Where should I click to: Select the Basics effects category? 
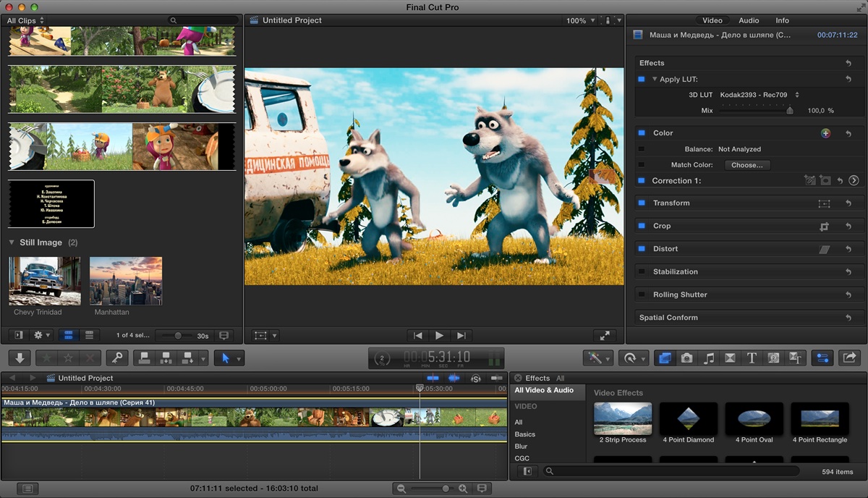tap(525, 434)
